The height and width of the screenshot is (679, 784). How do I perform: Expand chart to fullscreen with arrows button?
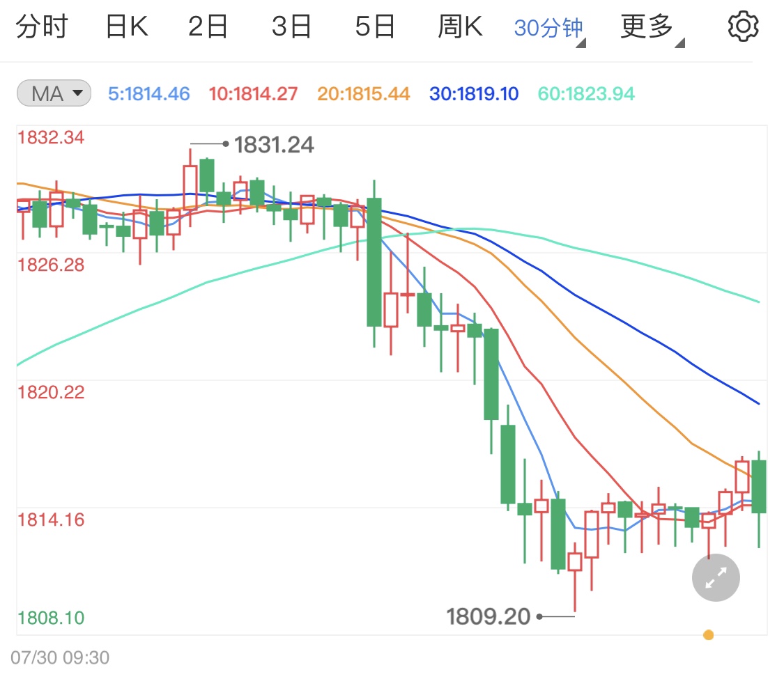pyautogui.click(x=716, y=577)
